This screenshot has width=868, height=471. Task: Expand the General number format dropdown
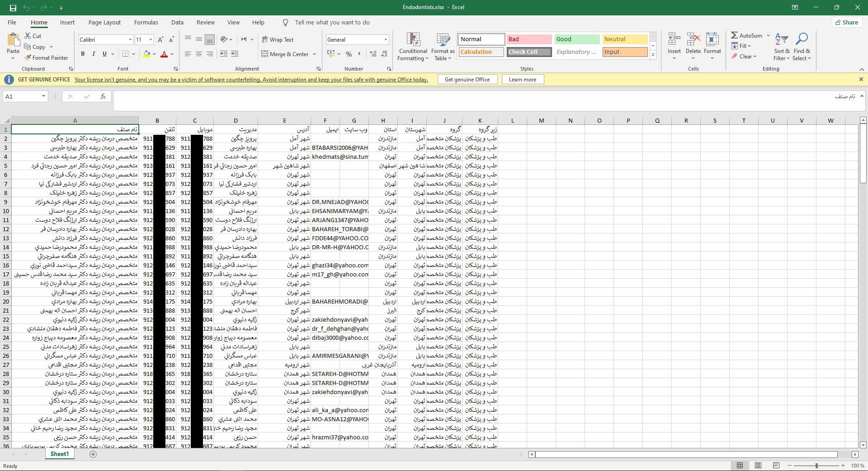[x=386, y=40]
